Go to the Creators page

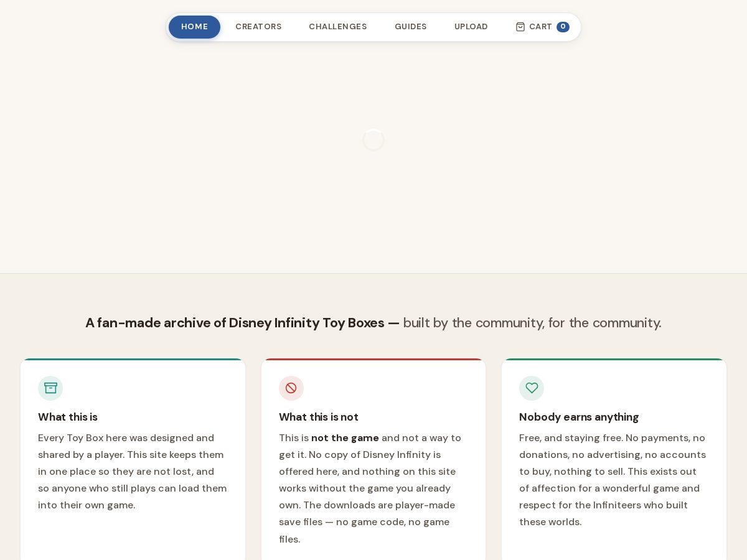tap(258, 27)
